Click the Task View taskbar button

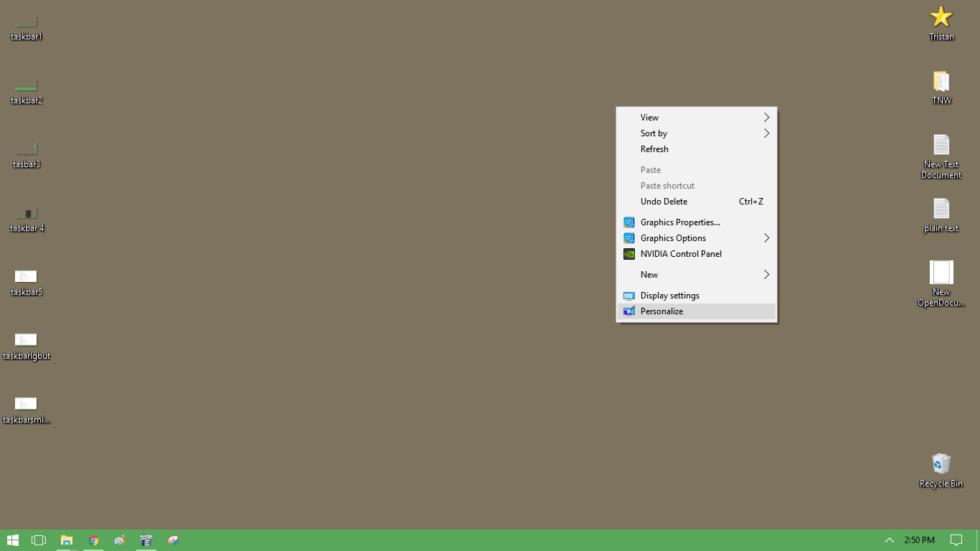pos(39,540)
